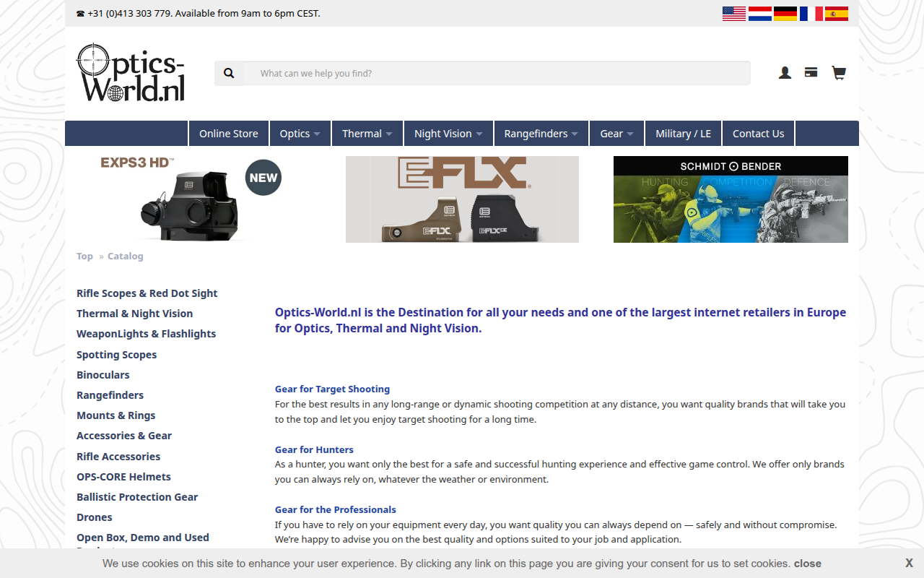Open the EFLX red dot banner

pyautogui.click(x=462, y=199)
